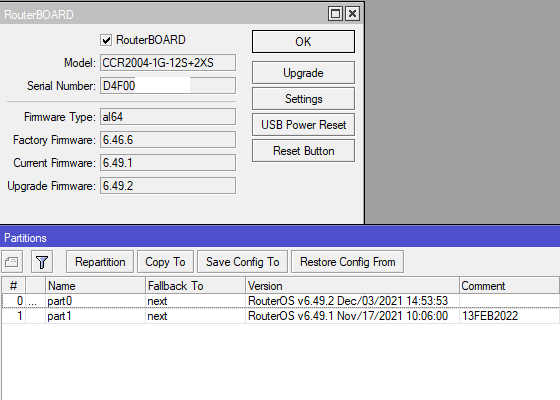Viewport: 560px width, 400px height.
Task: Click the Serial Number field
Action: (x=168, y=86)
